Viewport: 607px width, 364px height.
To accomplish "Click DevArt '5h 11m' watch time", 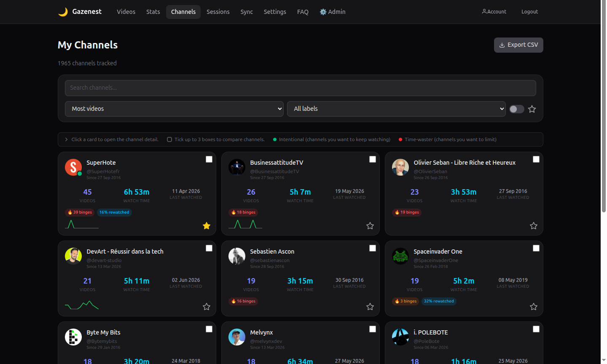I will [x=137, y=281].
